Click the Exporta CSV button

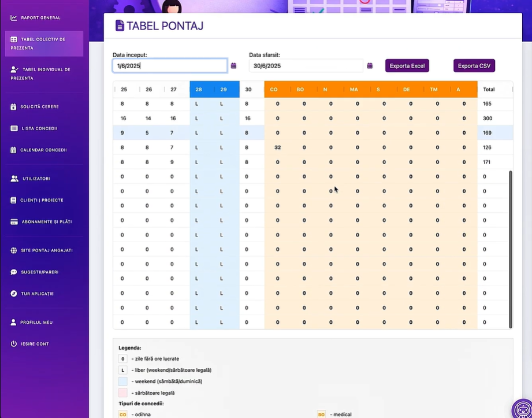(x=474, y=66)
